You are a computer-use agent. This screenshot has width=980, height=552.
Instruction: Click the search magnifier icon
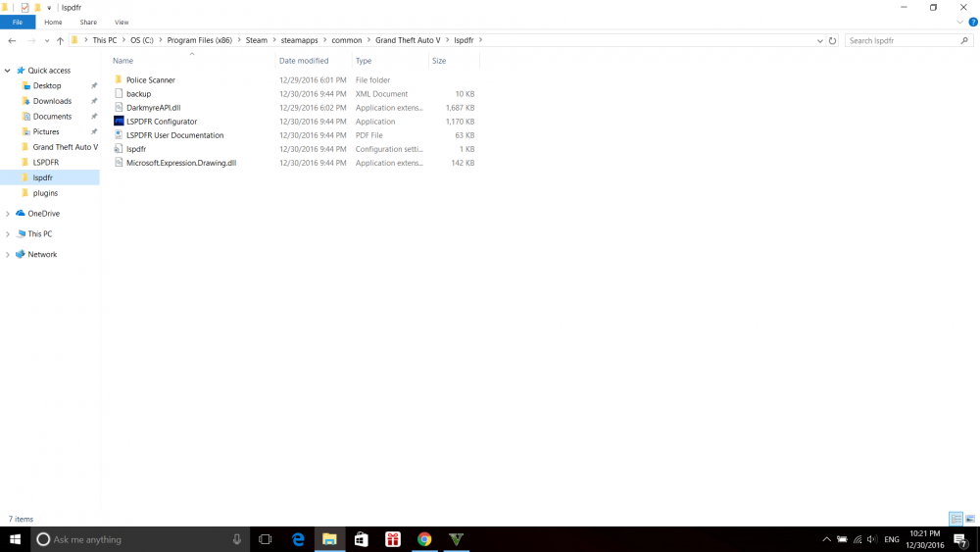click(x=964, y=40)
